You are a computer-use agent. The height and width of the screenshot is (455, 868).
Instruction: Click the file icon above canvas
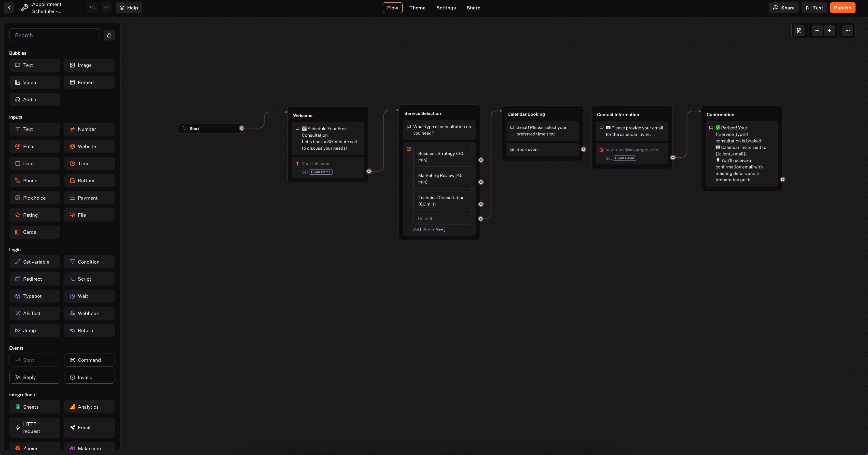(x=799, y=31)
